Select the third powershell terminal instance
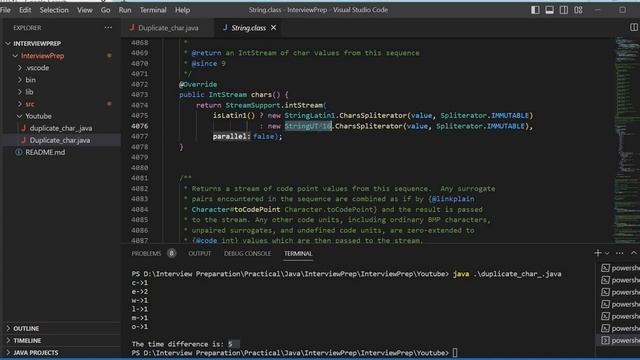This screenshot has width=640, height=360. (x=620, y=292)
